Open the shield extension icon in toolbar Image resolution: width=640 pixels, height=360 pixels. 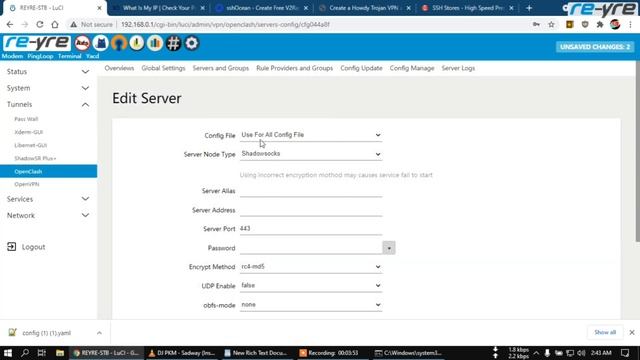coord(585,24)
